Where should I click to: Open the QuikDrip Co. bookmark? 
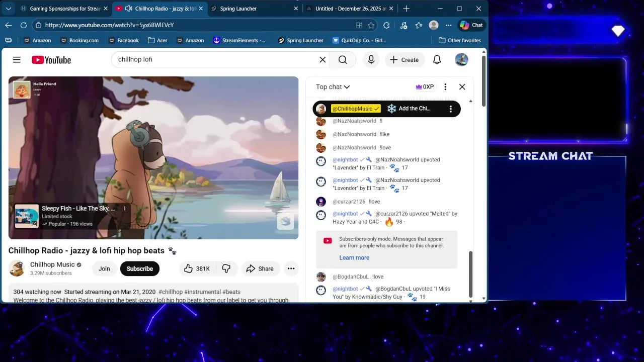point(359,40)
